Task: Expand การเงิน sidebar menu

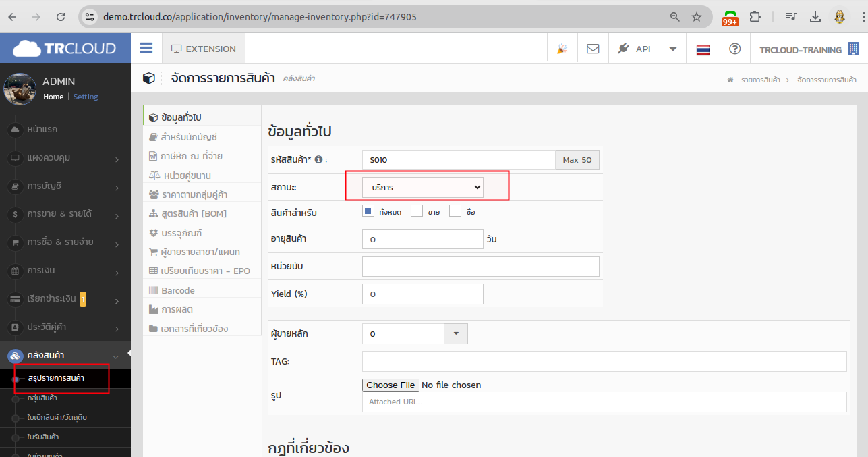Action: click(65, 271)
